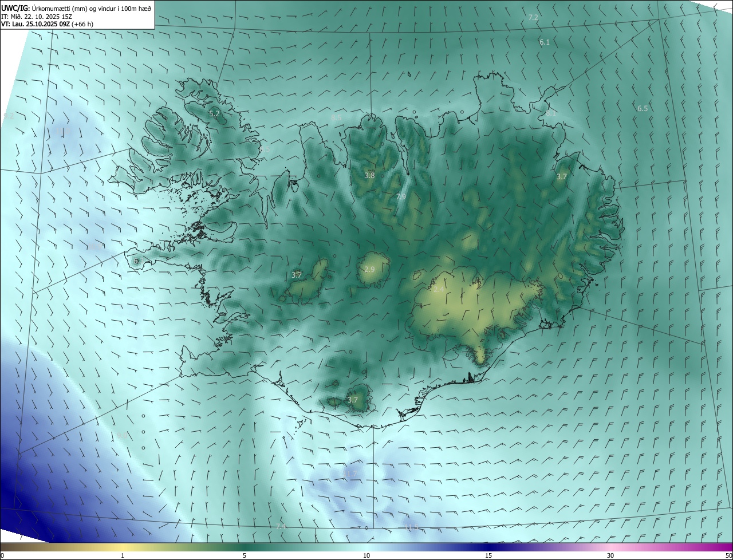733x560 pixels.
Task: Click the 'IT: Mið. 22. 10. 2025 15Z' line
Action: (36, 17)
